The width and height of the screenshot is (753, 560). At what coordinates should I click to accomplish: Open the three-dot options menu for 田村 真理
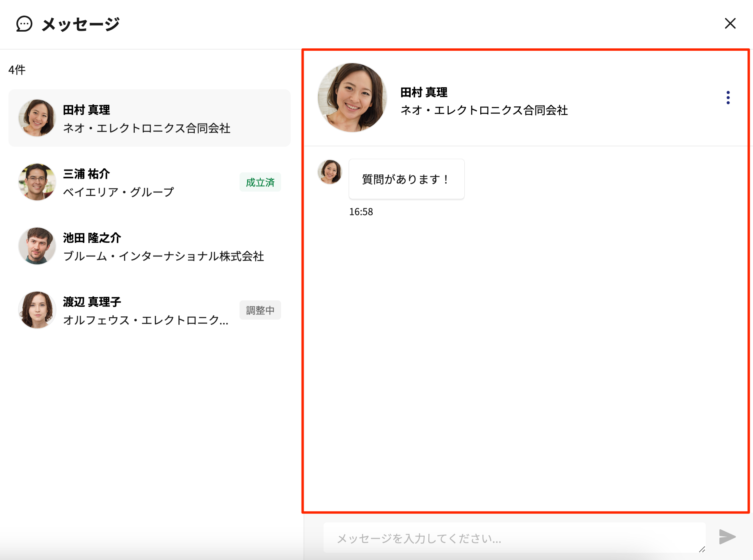[x=728, y=97]
